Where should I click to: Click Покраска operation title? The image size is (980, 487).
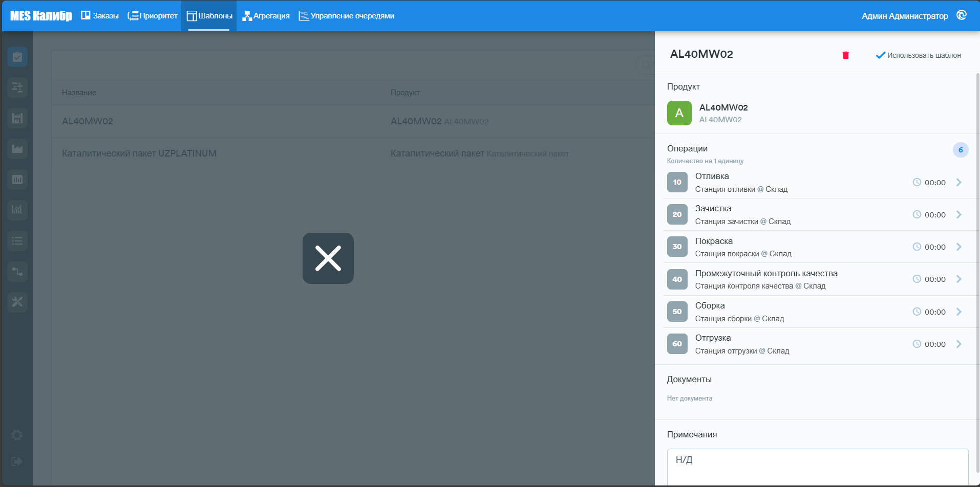(x=714, y=241)
